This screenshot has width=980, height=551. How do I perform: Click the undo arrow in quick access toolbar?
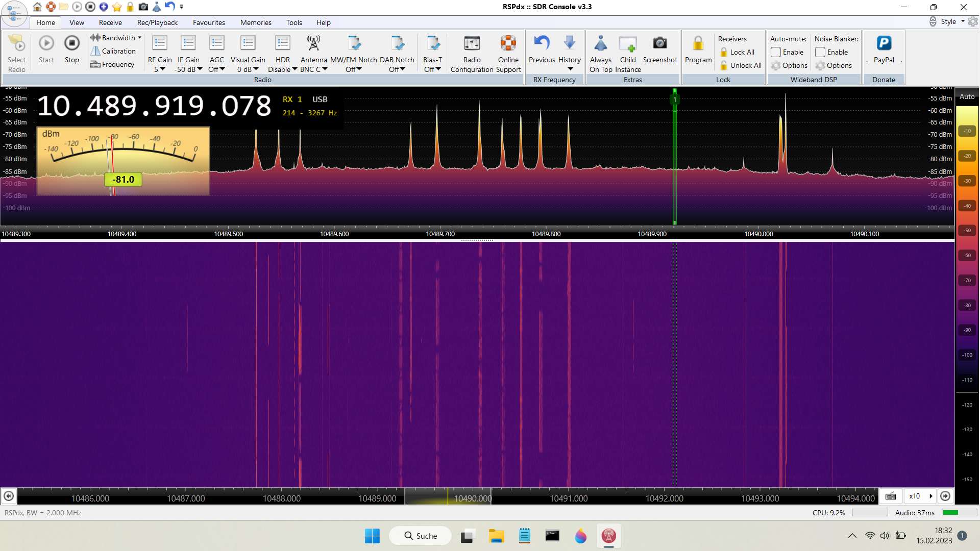[170, 7]
